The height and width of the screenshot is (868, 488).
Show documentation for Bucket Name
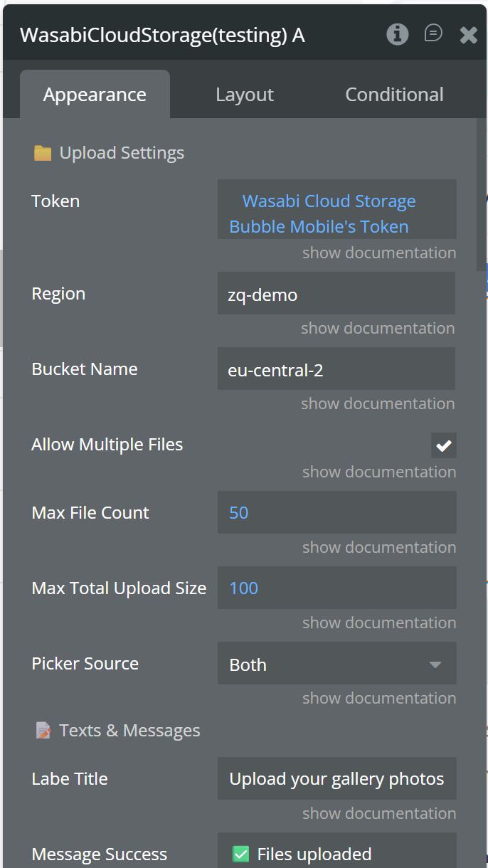coord(377,403)
